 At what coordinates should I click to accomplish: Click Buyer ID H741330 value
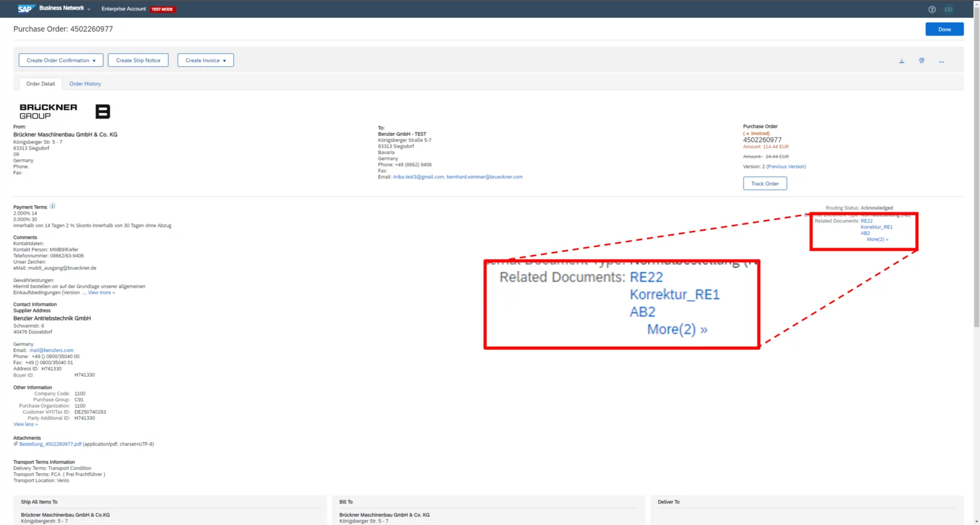[x=85, y=375]
